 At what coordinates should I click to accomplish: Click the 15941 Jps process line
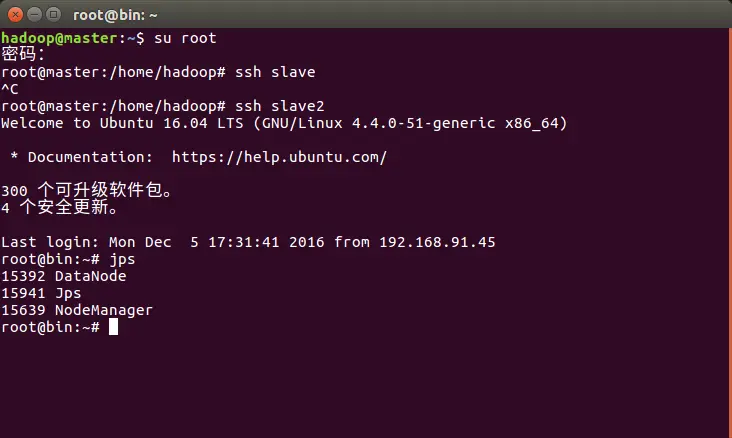pyautogui.click(x=41, y=293)
